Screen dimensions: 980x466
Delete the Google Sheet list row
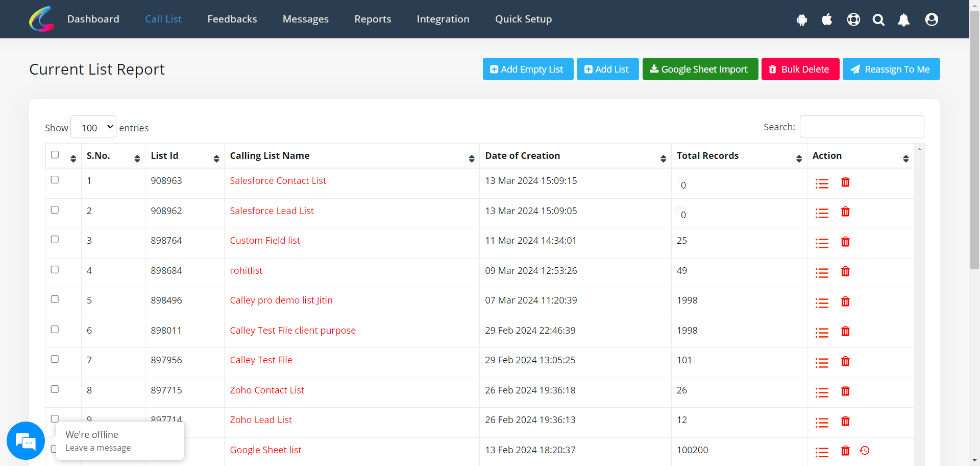(x=845, y=451)
